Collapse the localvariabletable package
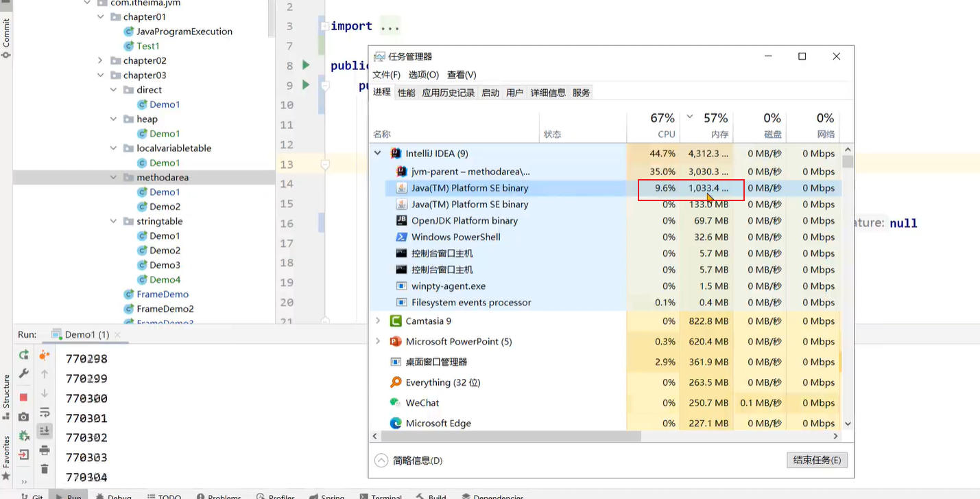980x499 pixels. 114,148
